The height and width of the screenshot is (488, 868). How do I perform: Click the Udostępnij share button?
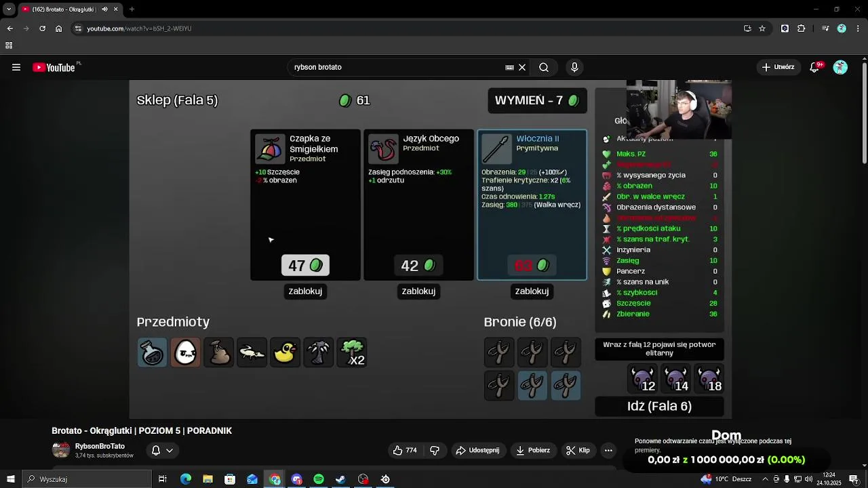pyautogui.click(x=478, y=450)
